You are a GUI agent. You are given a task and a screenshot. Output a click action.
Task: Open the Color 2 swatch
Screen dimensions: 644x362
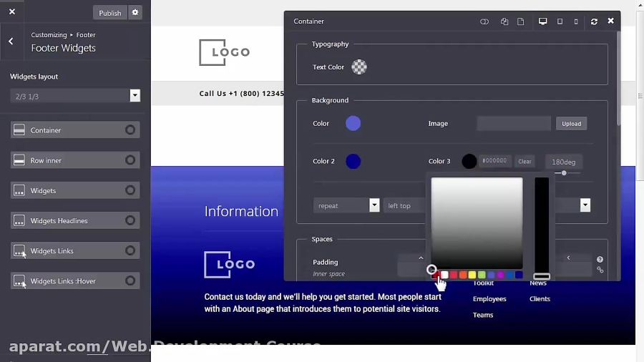coord(353,161)
